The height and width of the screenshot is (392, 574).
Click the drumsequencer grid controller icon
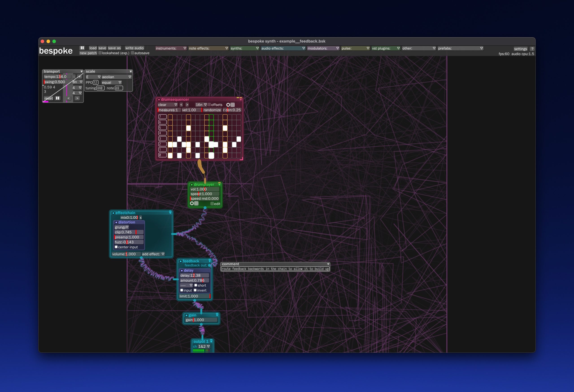[233, 105]
